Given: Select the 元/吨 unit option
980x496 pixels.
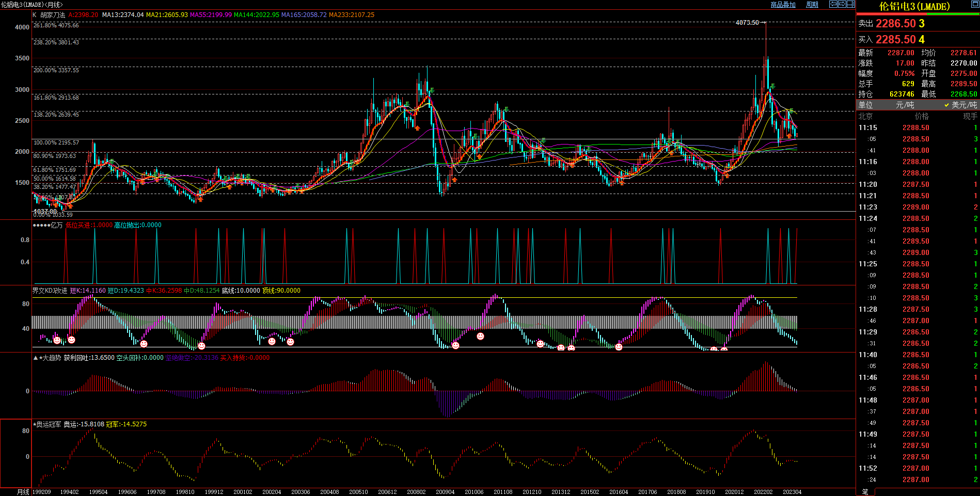Looking at the screenshot, I should pos(905,105).
